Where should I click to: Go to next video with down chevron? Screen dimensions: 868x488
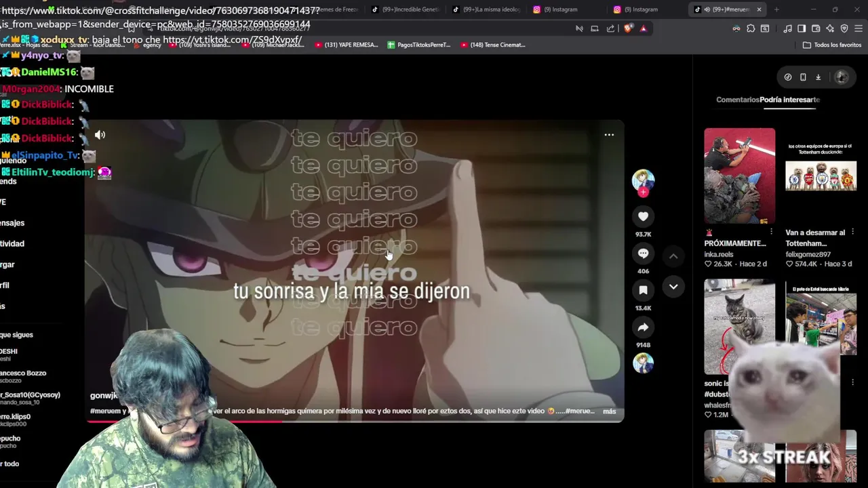pos(673,287)
